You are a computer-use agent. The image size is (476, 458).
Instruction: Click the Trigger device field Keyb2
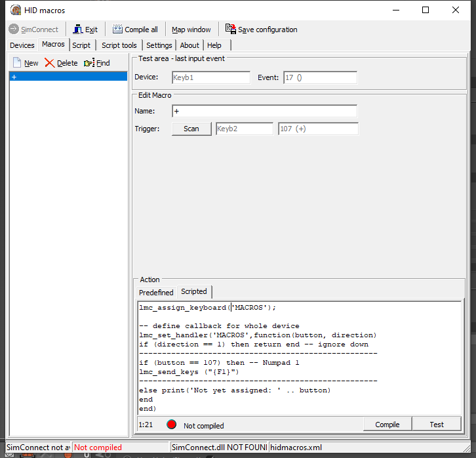click(245, 129)
